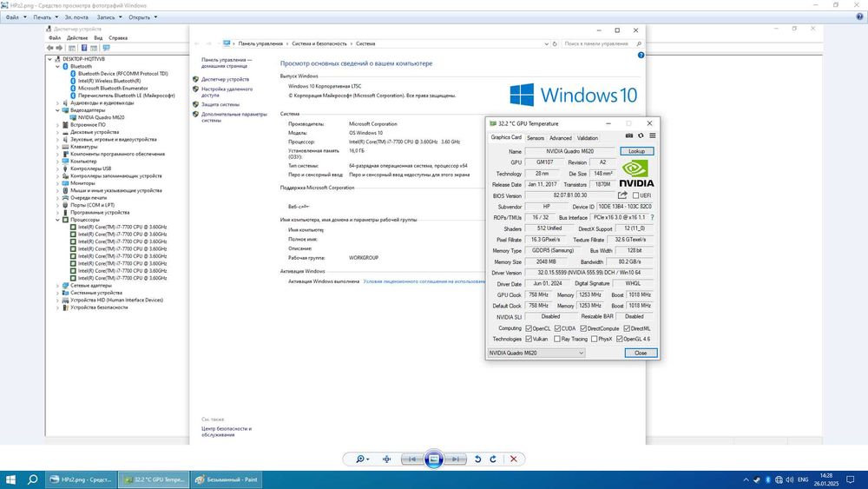Go to the next photo
Viewport: 868px width, 489px height.
point(455,459)
